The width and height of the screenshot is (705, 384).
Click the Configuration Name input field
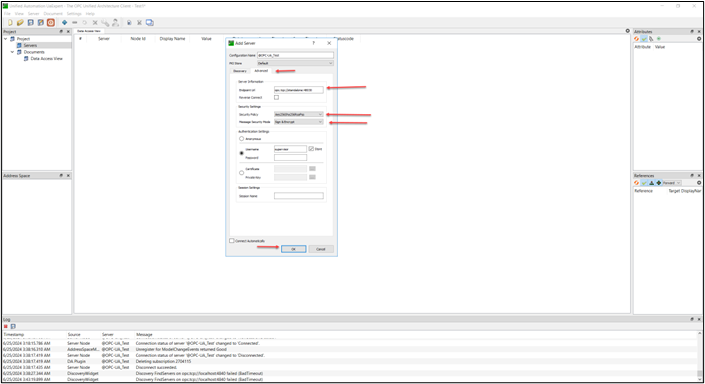(295, 55)
